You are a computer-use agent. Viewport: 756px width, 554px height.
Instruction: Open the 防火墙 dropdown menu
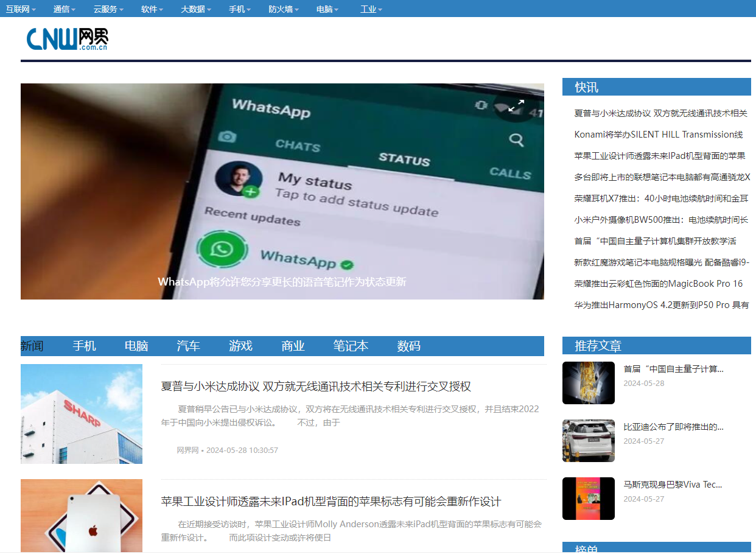point(284,9)
